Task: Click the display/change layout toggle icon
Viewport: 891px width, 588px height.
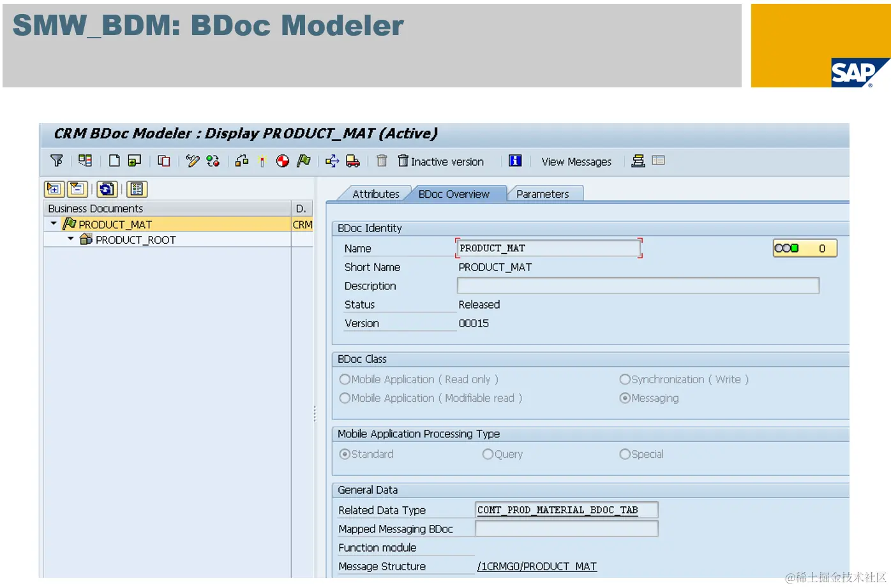Action: tap(85, 161)
